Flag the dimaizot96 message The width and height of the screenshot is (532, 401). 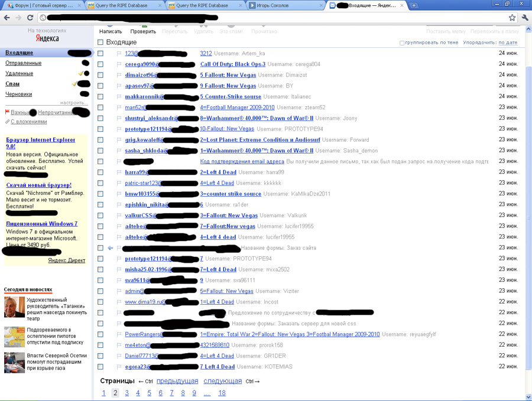coord(119,75)
